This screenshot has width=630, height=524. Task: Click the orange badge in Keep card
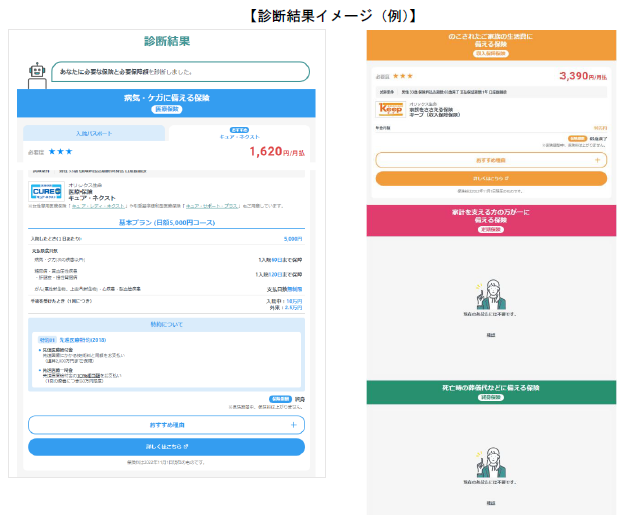(577, 139)
